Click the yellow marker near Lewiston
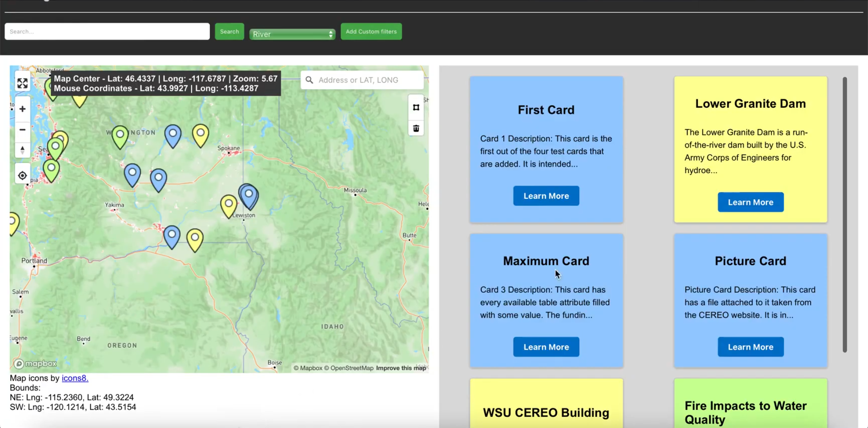Viewport: 868px width, 428px height. coord(228,205)
